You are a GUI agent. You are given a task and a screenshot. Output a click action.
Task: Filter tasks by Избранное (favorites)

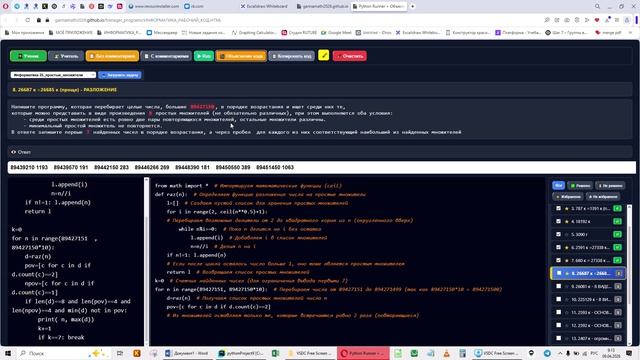coord(568,197)
